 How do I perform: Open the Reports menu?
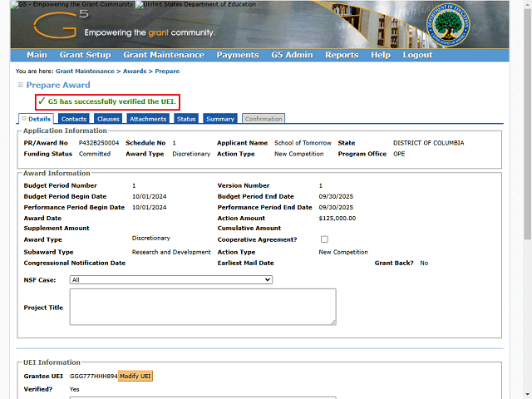coord(342,55)
